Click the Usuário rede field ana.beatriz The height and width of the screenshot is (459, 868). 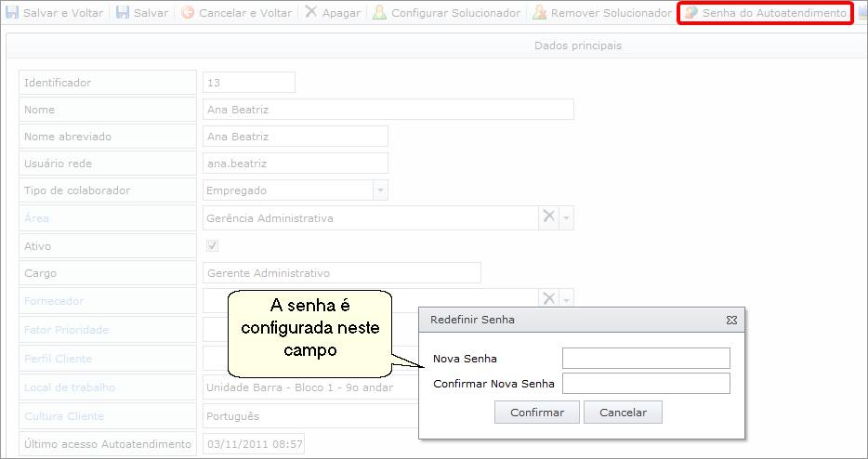295,164
